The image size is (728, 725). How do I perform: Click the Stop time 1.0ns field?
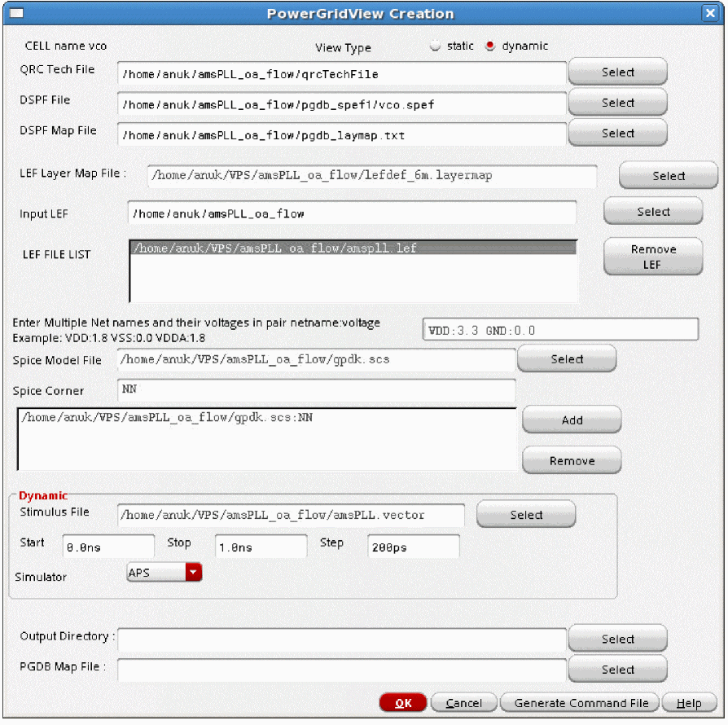(x=261, y=546)
